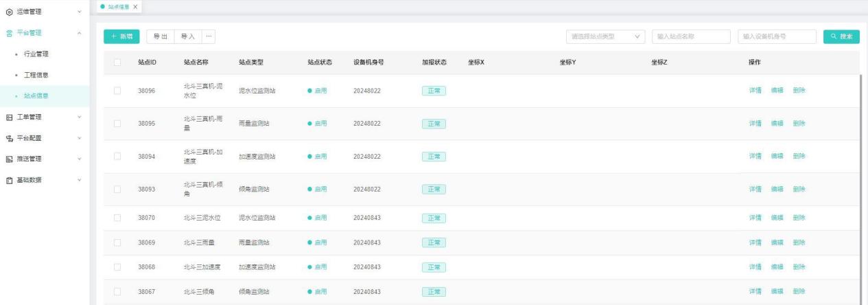Collapse the 平台管理 menu chevron
Screen dimensions: 868x305
(x=80, y=32)
